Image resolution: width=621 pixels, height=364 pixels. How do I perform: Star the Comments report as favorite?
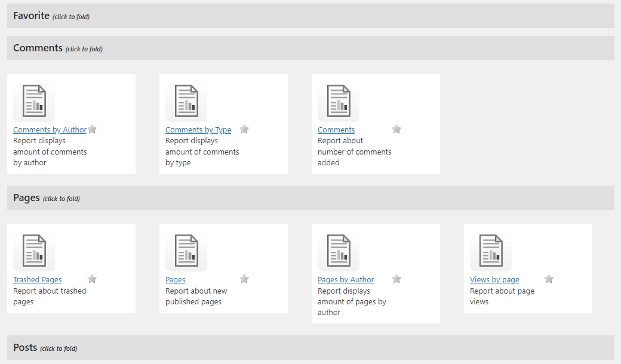coord(396,129)
